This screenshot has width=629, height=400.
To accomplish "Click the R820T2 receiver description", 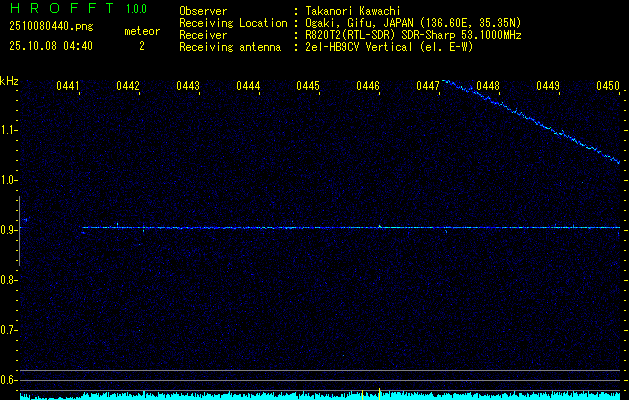I will 412,34.
